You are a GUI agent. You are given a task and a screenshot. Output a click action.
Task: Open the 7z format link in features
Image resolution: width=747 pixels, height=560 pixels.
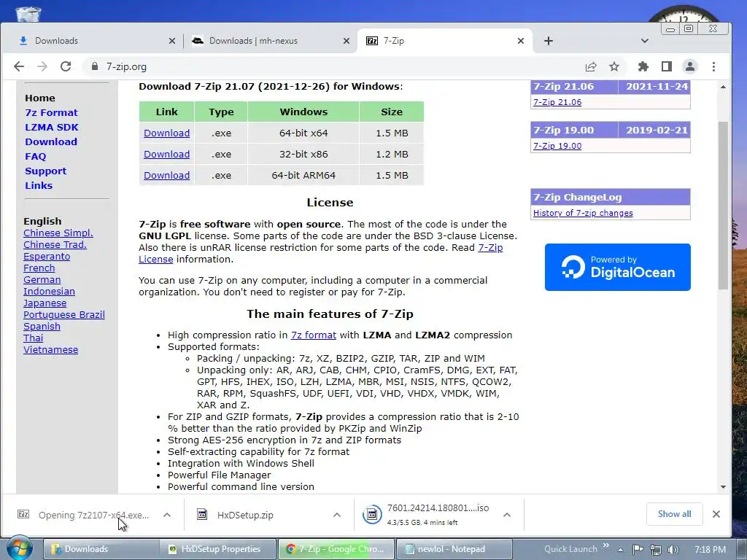(x=314, y=335)
